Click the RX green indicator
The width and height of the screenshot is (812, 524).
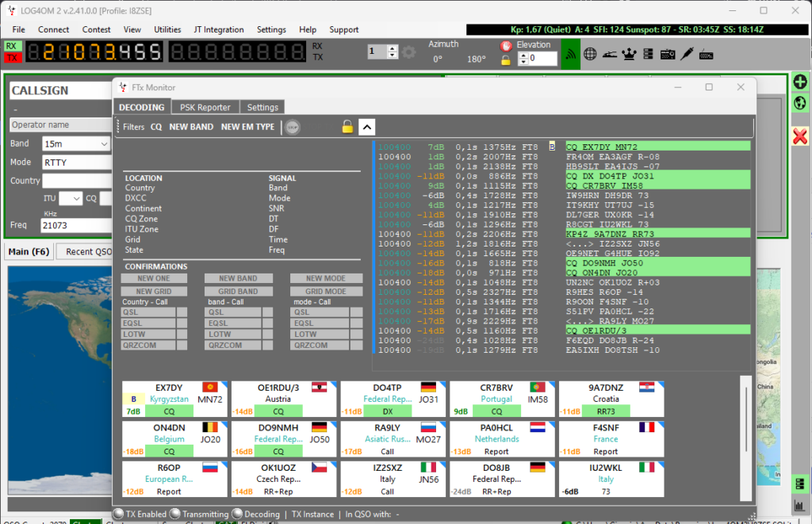point(12,46)
